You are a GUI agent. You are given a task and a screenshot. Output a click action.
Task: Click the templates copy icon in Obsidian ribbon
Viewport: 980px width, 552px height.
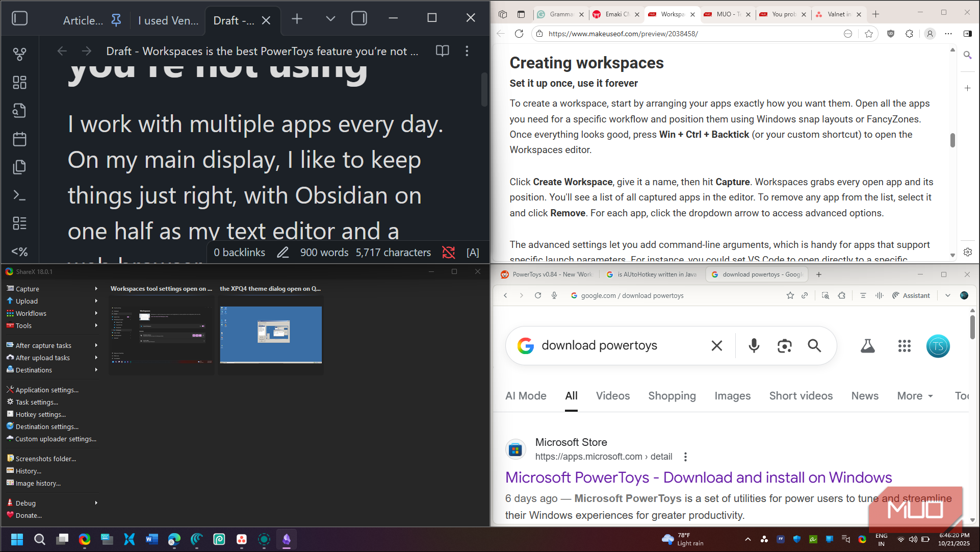coord(19,167)
